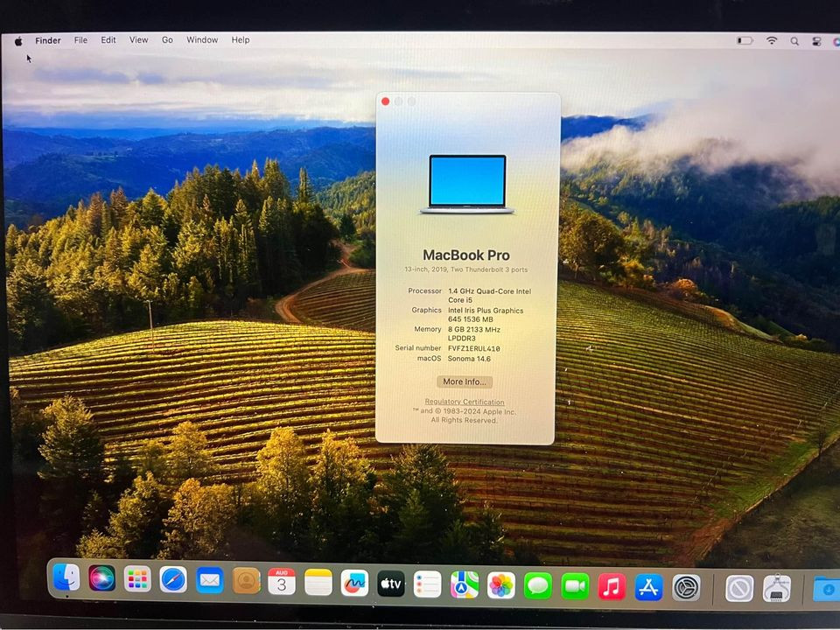This screenshot has height=630, width=840.
Task: Launch Siri from the dock
Action: (x=101, y=578)
